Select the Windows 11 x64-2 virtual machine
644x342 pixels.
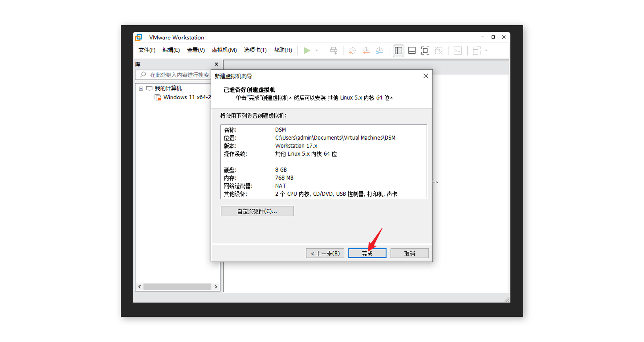pos(187,97)
